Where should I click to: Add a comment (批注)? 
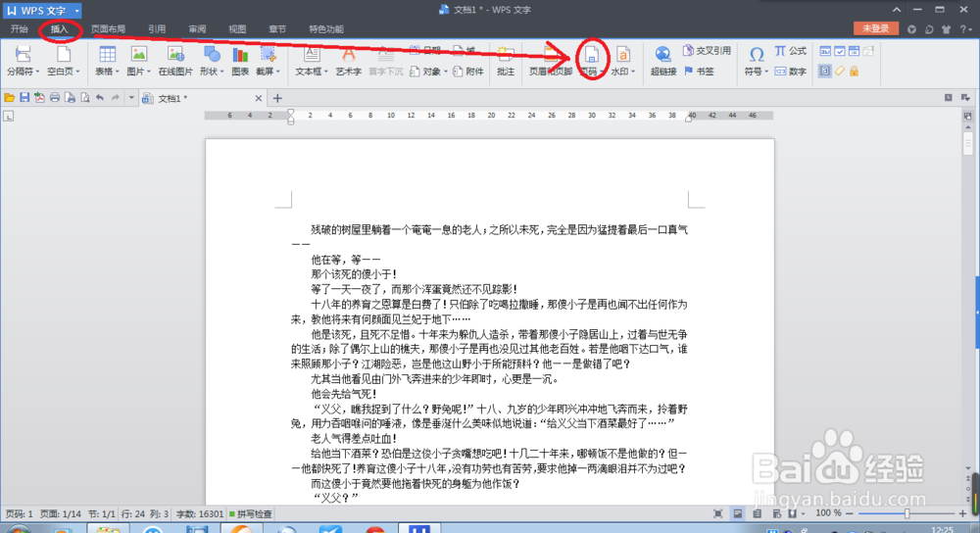coord(506,61)
